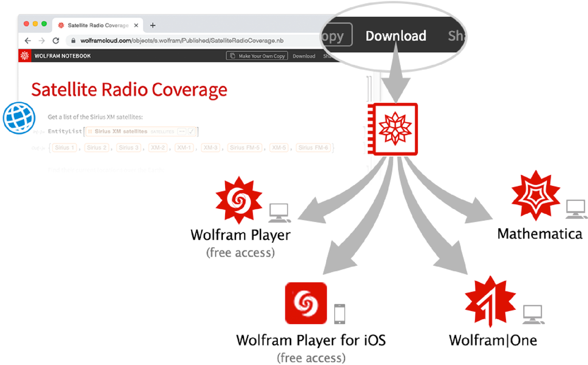Click the 'WOLFRAM NOTEBOOK' header text
The height and width of the screenshot is (365, 588).
pyautogui.click(x=63, y=56)
